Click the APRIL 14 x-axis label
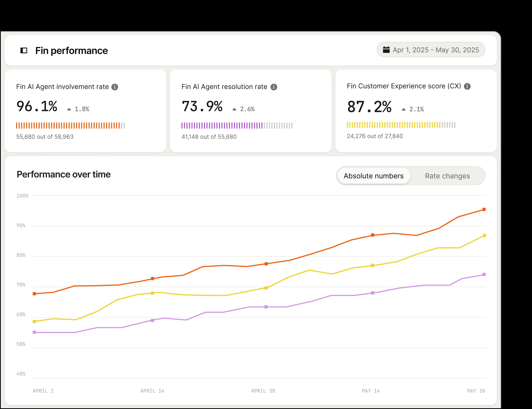Image resolution: width=532 pixels, height=409 pixels. tap(153, 391)
